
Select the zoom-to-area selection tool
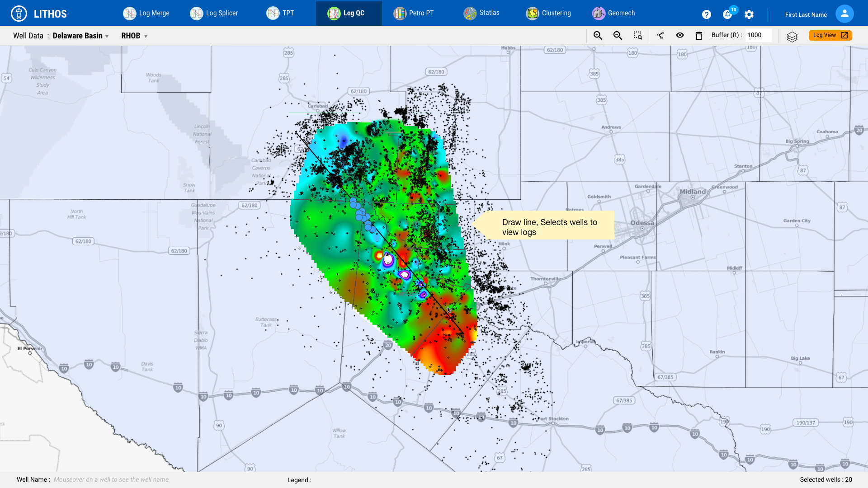[638, 36]
